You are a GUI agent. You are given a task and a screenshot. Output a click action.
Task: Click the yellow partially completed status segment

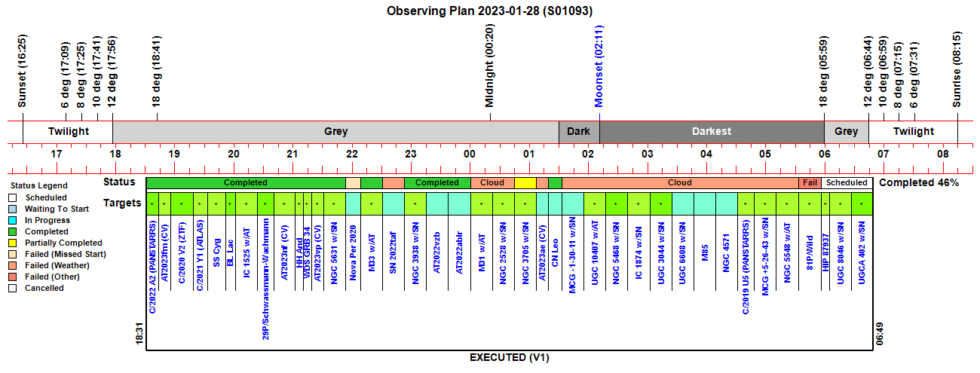point(525,182)
